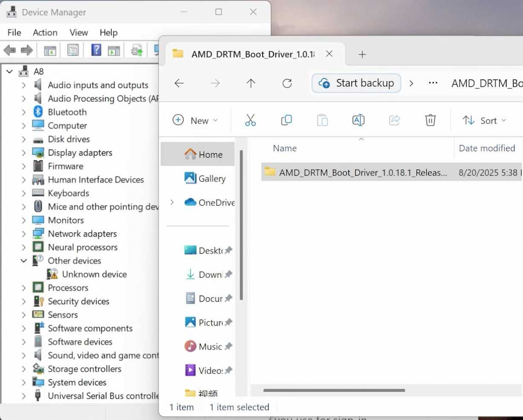Select the 'System devices' label
This screenshot has height=420, width=523.
77,382
